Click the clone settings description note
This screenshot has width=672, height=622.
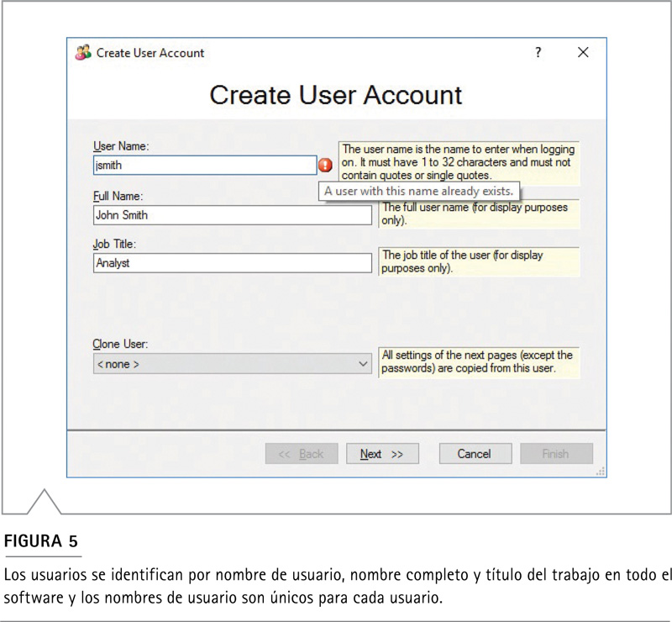(x=479, y=362)
